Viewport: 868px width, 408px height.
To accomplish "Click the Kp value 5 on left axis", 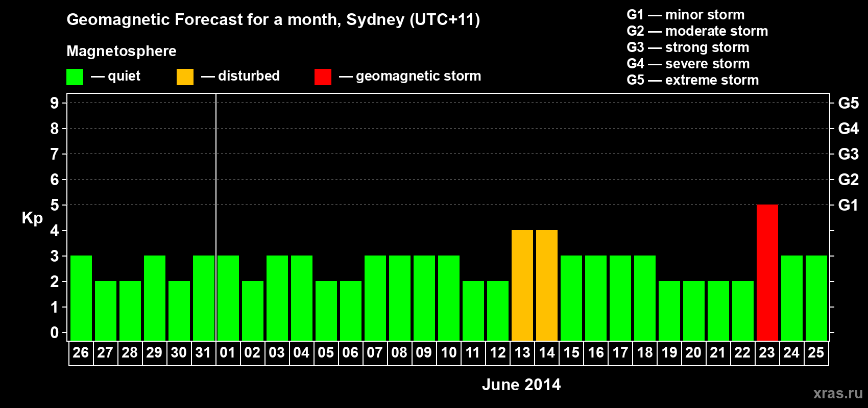I will click(x=55, y=205).
